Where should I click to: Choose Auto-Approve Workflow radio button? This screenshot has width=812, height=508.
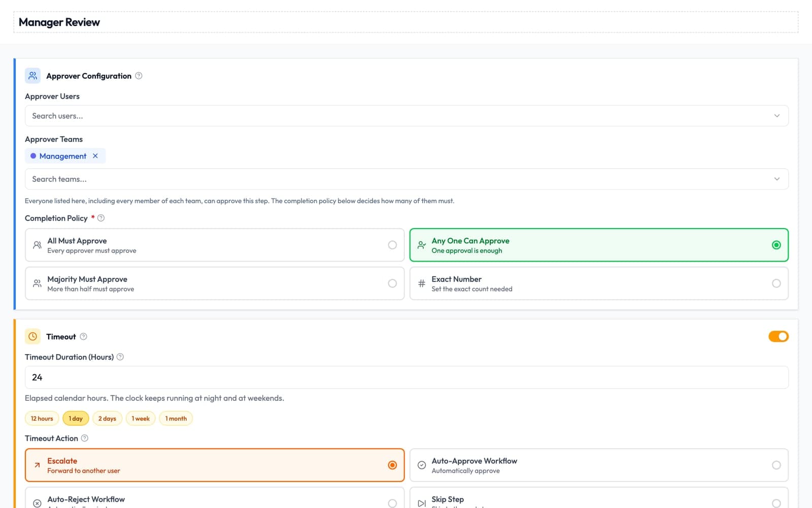(776, 465)
